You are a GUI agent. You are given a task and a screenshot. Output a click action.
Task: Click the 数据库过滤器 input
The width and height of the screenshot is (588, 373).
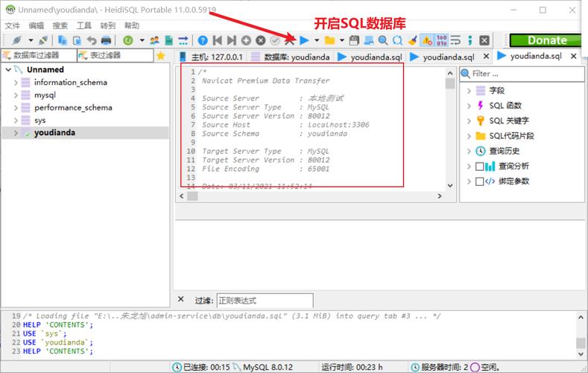point(39,55)
